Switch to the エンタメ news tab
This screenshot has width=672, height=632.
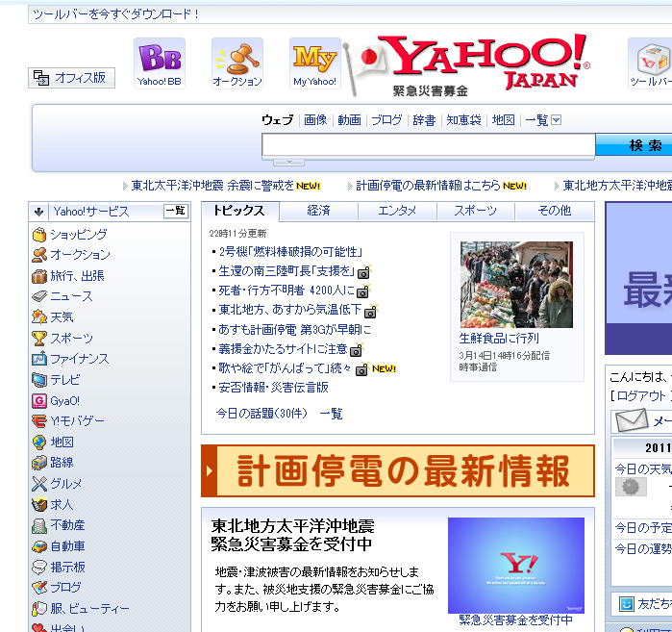point(397,211)
